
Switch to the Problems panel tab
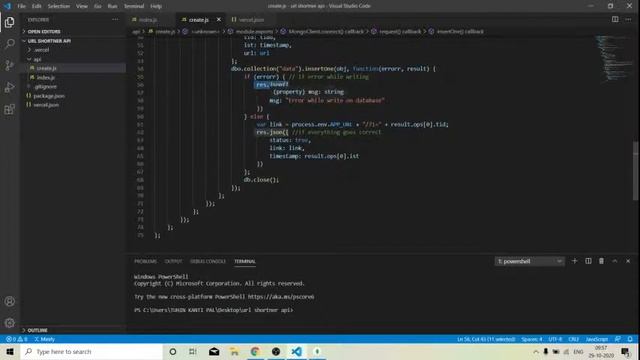click(145, 261)
